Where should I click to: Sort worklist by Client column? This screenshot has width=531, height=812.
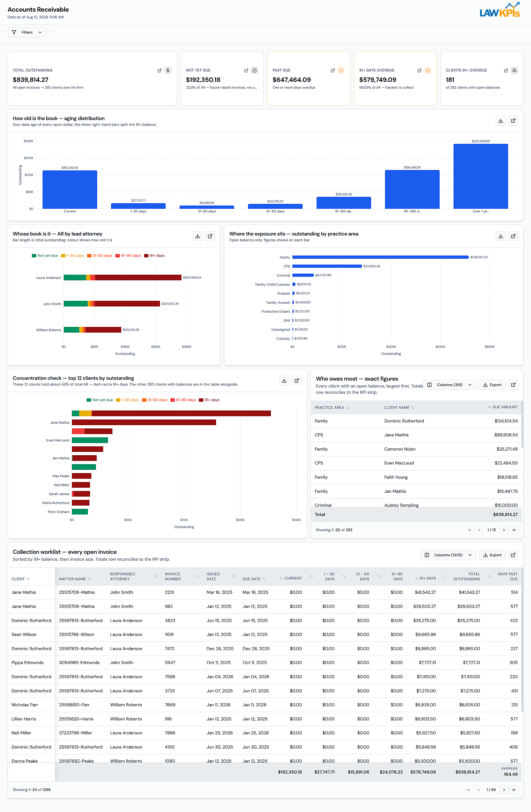pyautogui.click(x=21, y=579)
